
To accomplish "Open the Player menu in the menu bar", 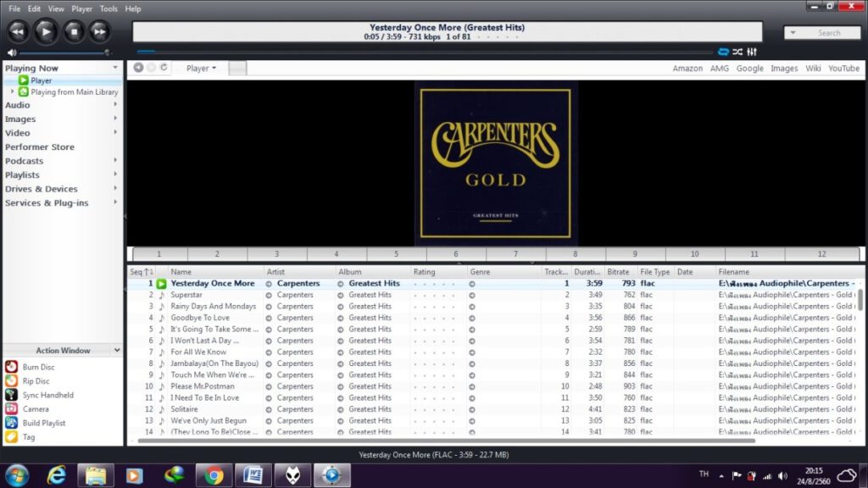I will point(82,8).
